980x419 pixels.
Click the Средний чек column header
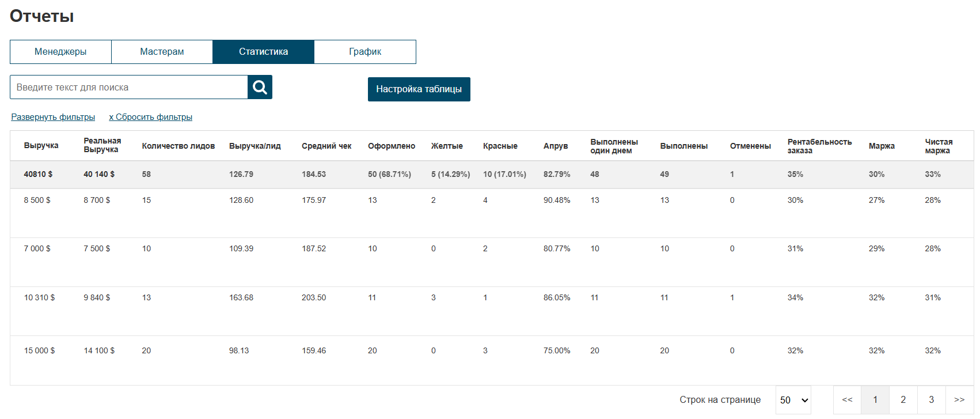click(x=326, y=146)
